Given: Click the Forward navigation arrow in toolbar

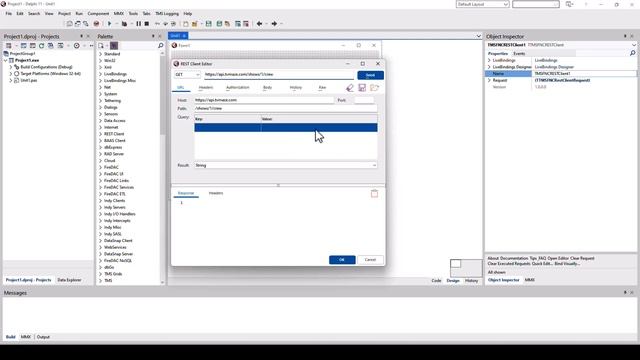Looking at the screenshot, I should [274, 24].
